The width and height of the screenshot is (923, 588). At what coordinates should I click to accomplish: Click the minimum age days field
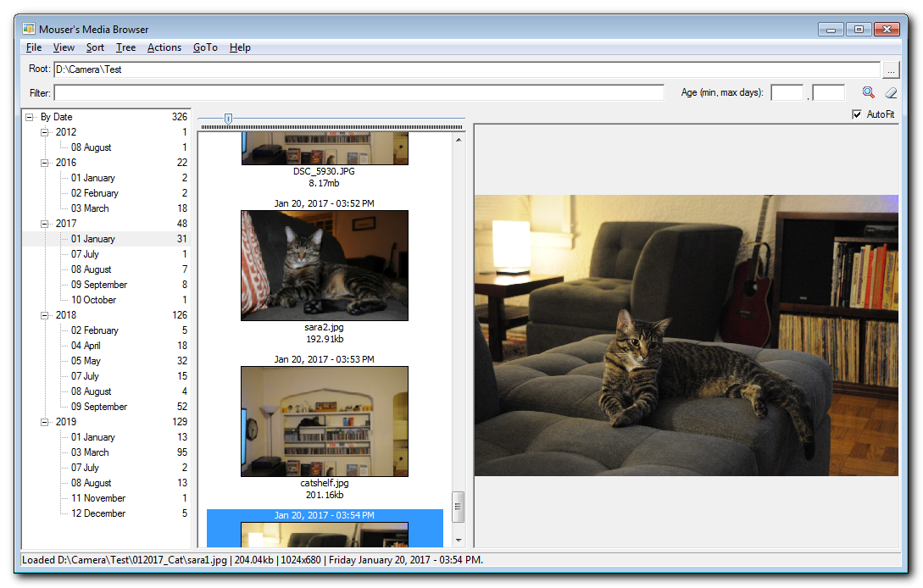point(787,92)
